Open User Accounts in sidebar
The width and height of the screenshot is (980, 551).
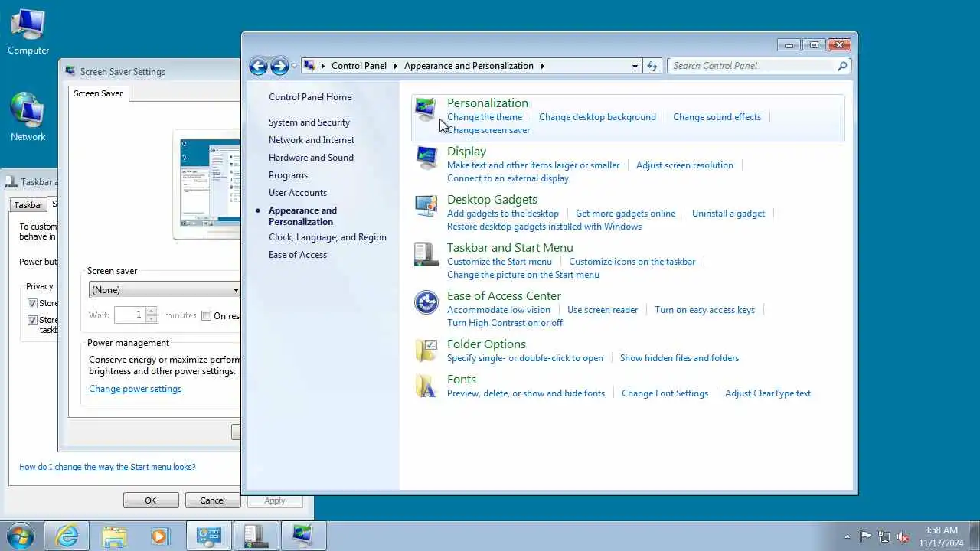point(298,193)
